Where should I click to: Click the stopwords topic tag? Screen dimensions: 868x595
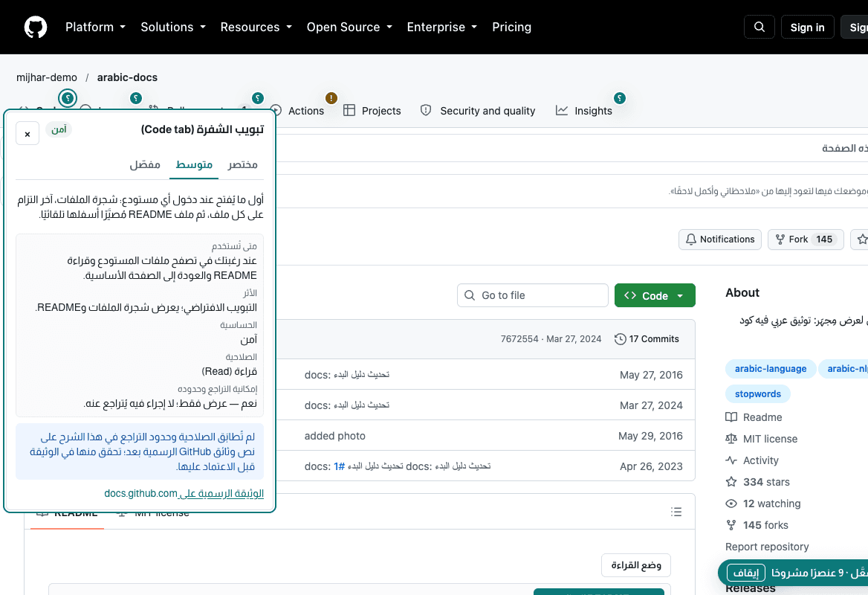pyautogui.click(x=758, y=394)
